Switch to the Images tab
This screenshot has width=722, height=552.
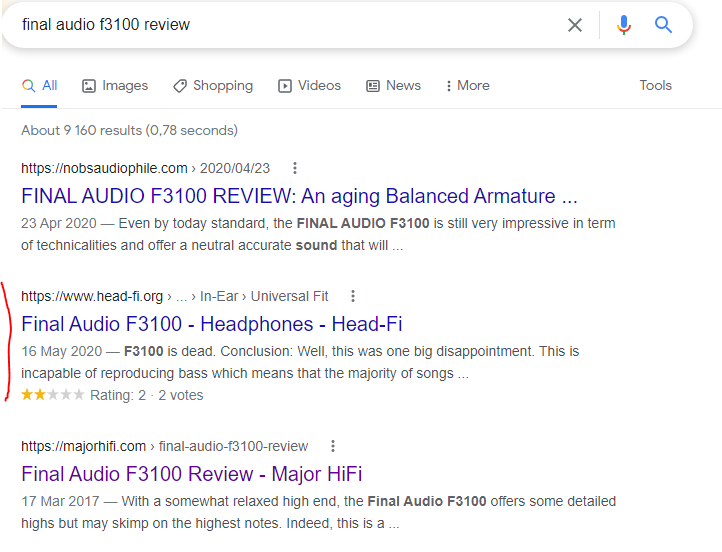pyautogui.click(x=115, y=86)
